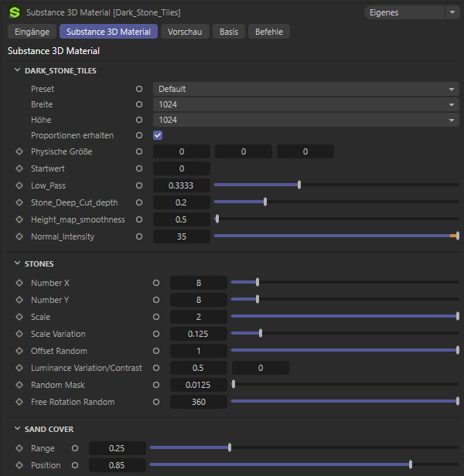This screenshot has width=464, height=476.
Task: Open the Befehle tab
Action: pyautogui.click(x=269, y=32)
